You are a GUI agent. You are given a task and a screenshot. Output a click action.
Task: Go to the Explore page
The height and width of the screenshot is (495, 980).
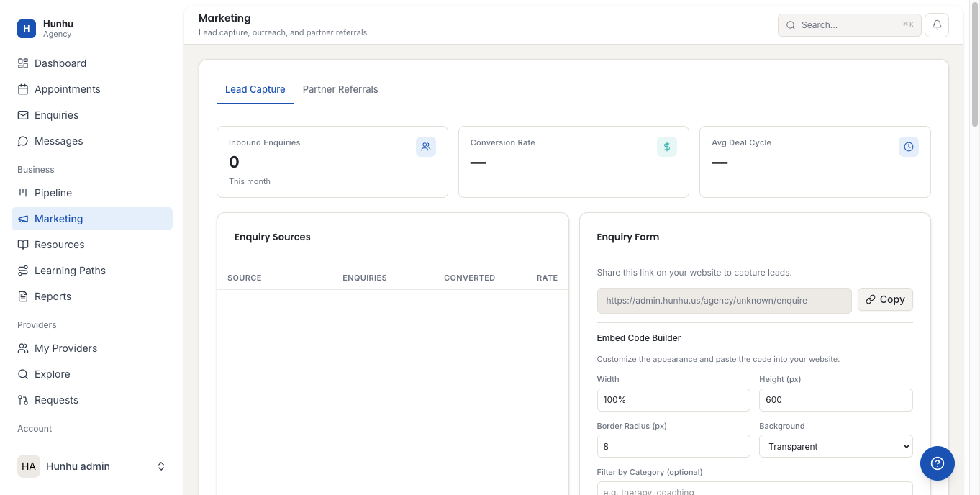(92, 374)
